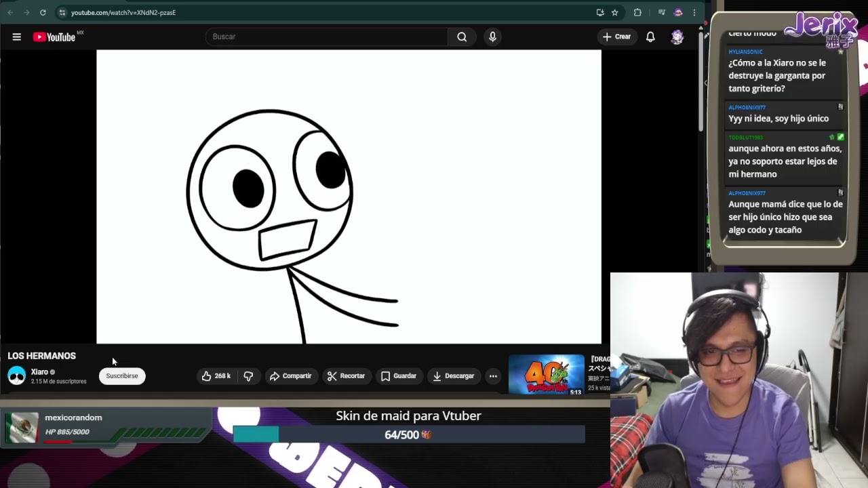868x488 pixels.
Task: Click the 64/500 goal progress bar
Action: pos(409,434)
